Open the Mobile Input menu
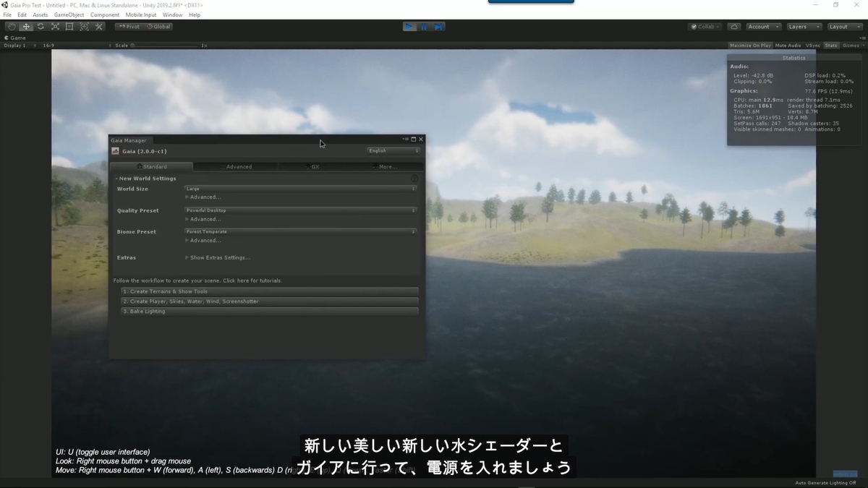 [141, 15]
